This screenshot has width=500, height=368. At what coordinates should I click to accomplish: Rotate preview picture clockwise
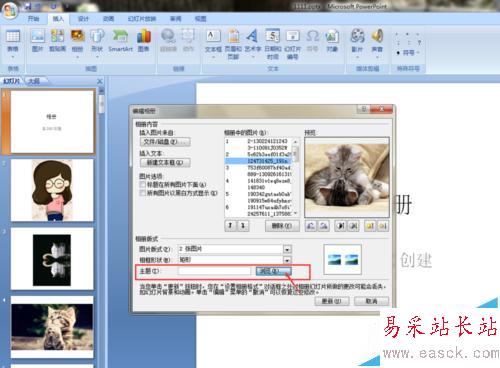323,226
